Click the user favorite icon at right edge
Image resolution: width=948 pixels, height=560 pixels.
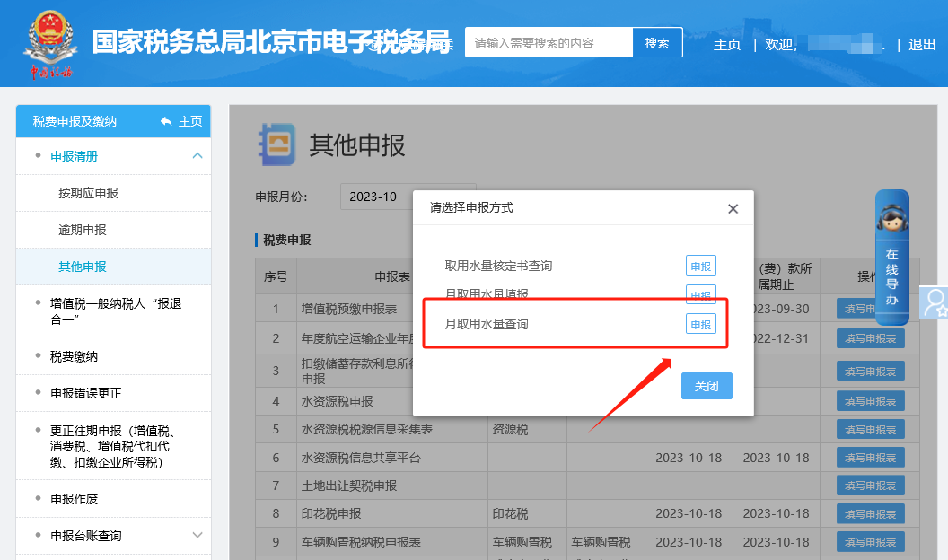[x=935, y=302]
